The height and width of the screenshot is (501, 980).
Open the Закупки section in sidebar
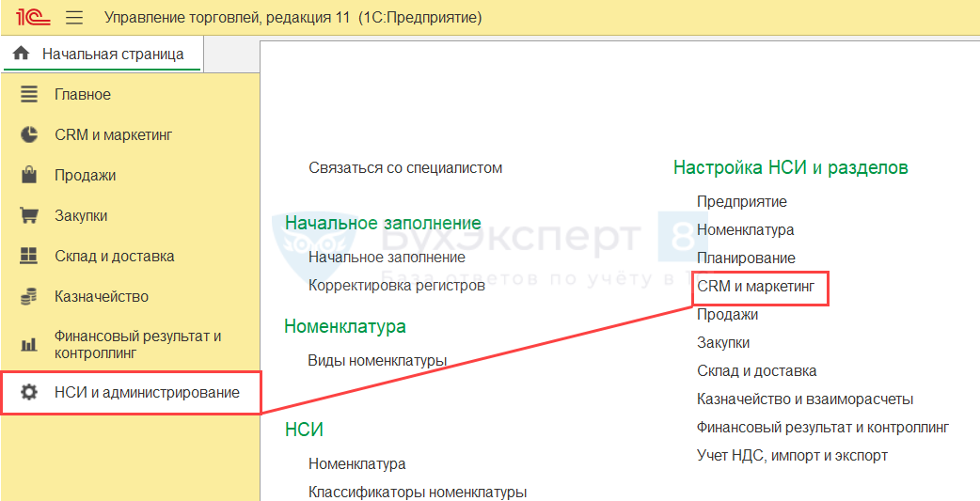pos(81,216)
